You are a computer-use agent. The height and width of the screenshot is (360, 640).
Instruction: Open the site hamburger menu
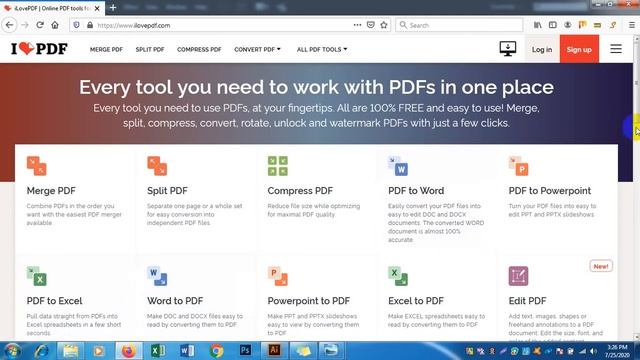(616, 49)
